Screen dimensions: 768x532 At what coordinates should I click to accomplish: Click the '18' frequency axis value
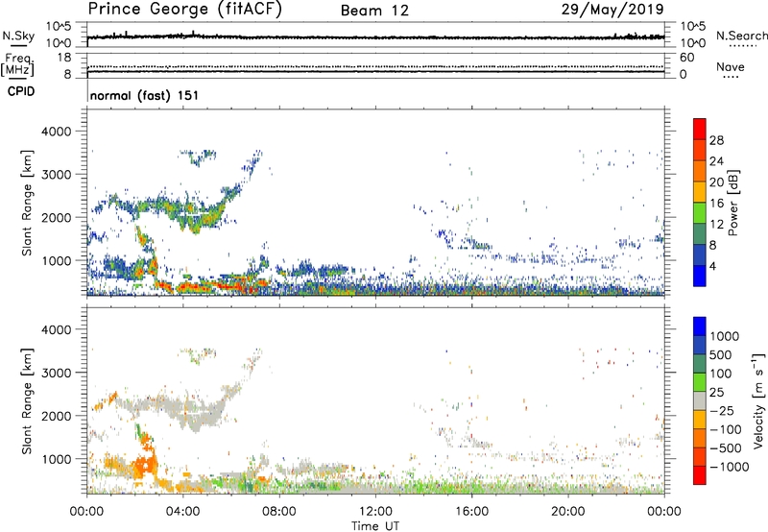click(x=64, y=58)
